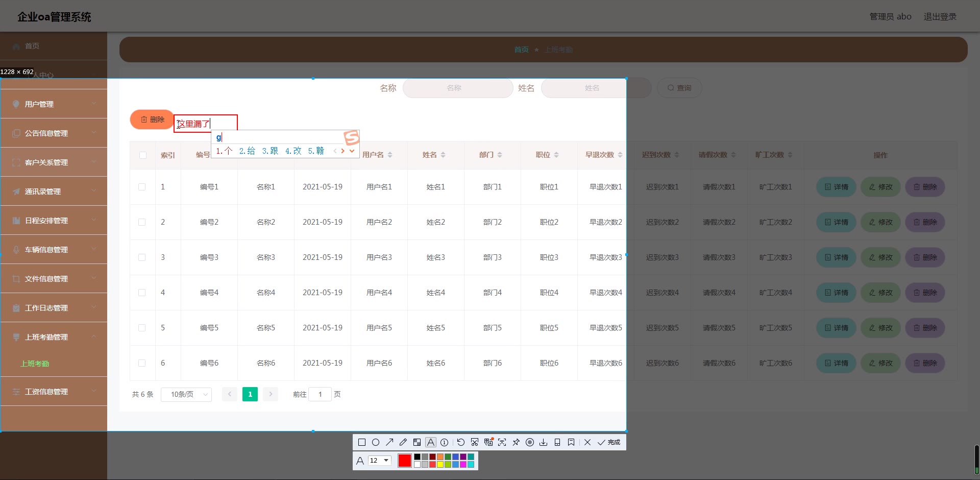Viewport: 980px width, 480px height.
Task: Select the rectangle annotation tool
Action: pos(362,442)
